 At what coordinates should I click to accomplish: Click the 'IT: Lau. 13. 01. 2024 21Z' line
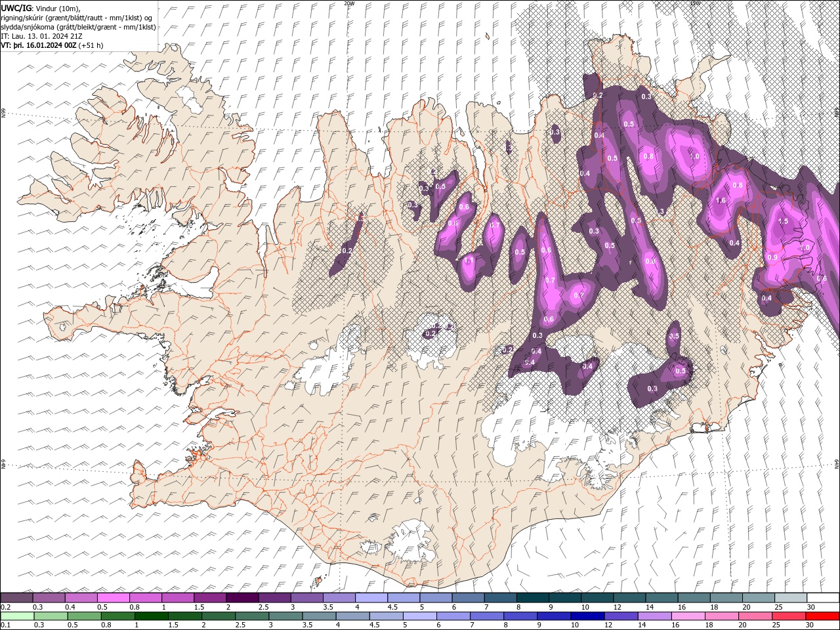pos(41,36)
